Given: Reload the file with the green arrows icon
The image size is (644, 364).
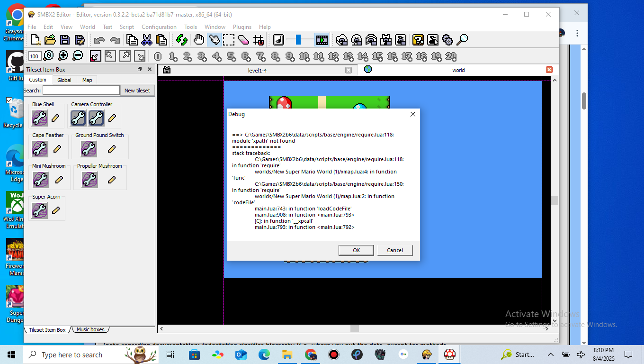Looking at the screenshot, I should tap(181, 40).
